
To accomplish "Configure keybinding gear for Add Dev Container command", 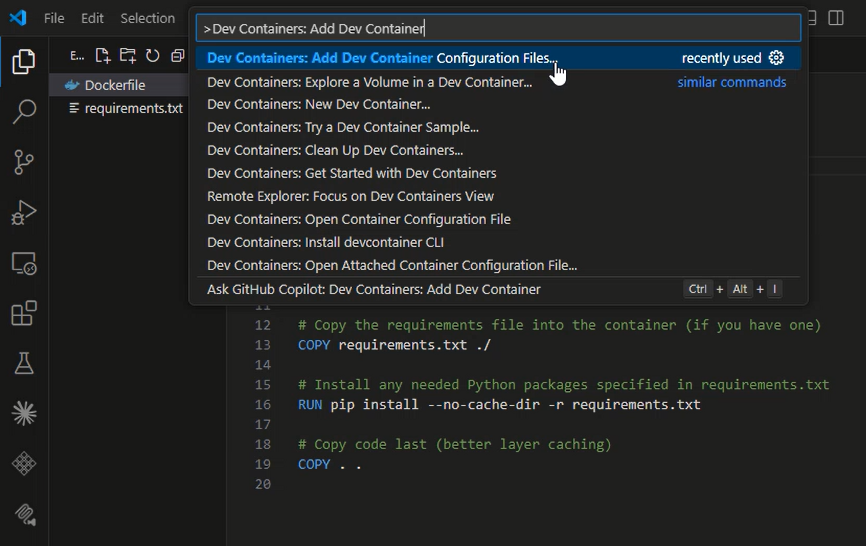I will tap(776, 58).
